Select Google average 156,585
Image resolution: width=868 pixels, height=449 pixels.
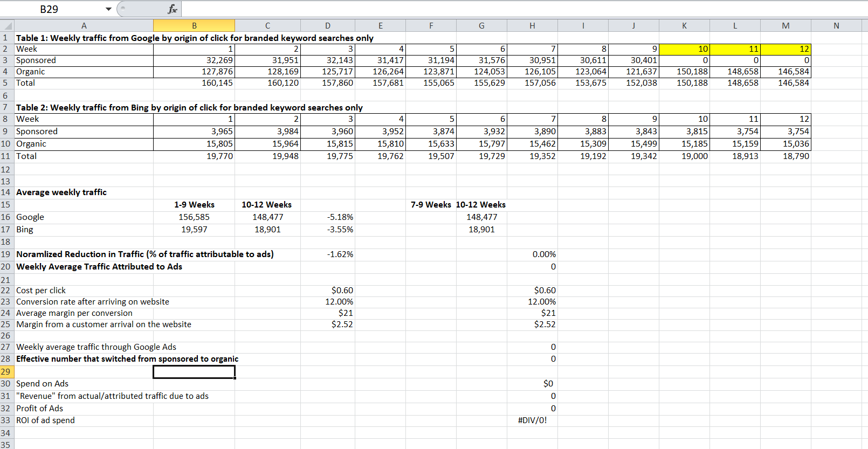coord(194,217)
